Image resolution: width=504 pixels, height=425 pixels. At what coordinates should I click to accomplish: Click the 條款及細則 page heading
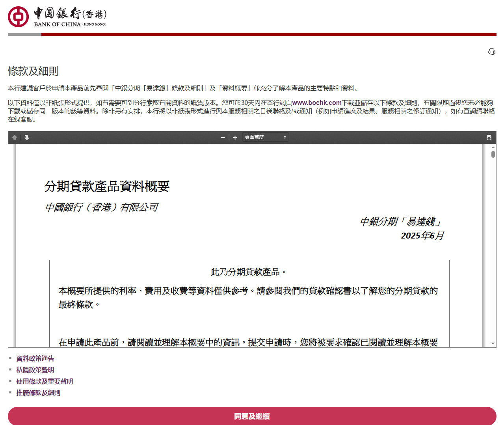point(33,71)
